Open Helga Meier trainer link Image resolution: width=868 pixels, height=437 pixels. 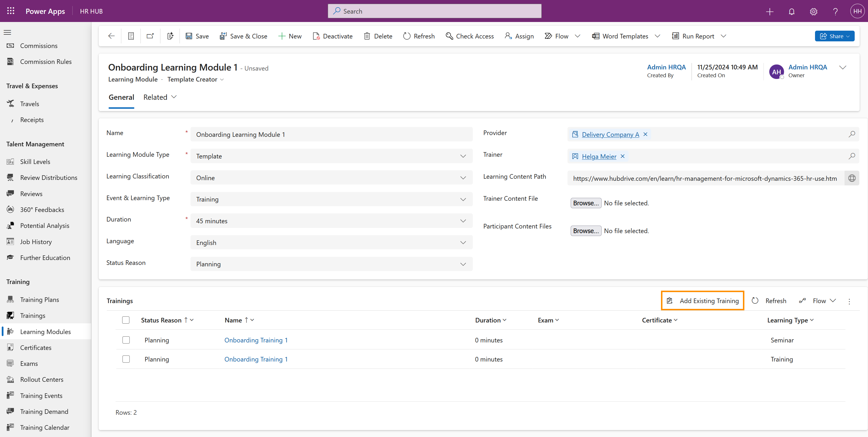click(x=599, y=156)
